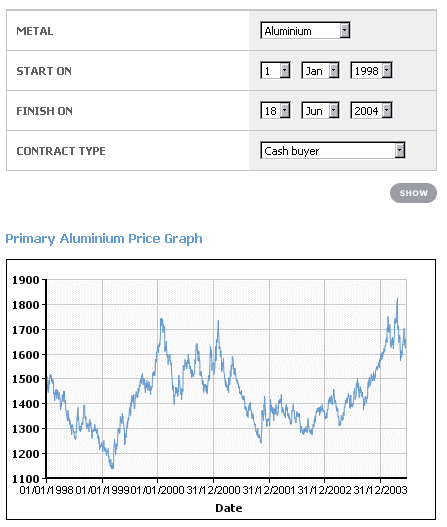The width and height of the screenshot is (447, 527).
Task: Open the finish month Jun dropdown
Action: (x=320, y=111)
